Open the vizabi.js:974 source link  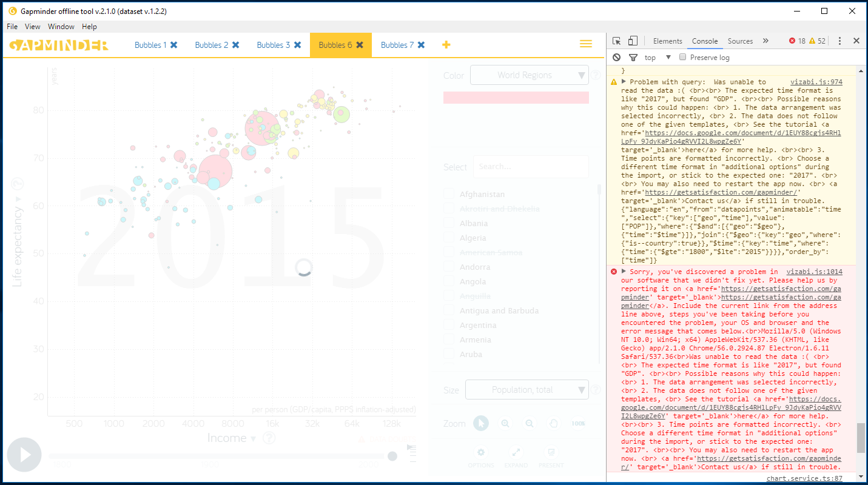click(x=816, y=82)
